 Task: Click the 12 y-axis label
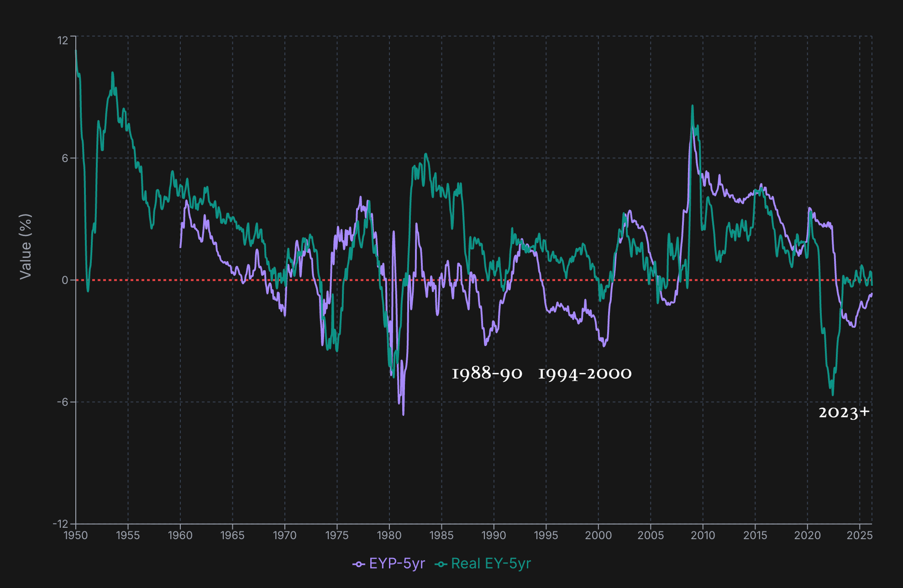tap(63, 41)
